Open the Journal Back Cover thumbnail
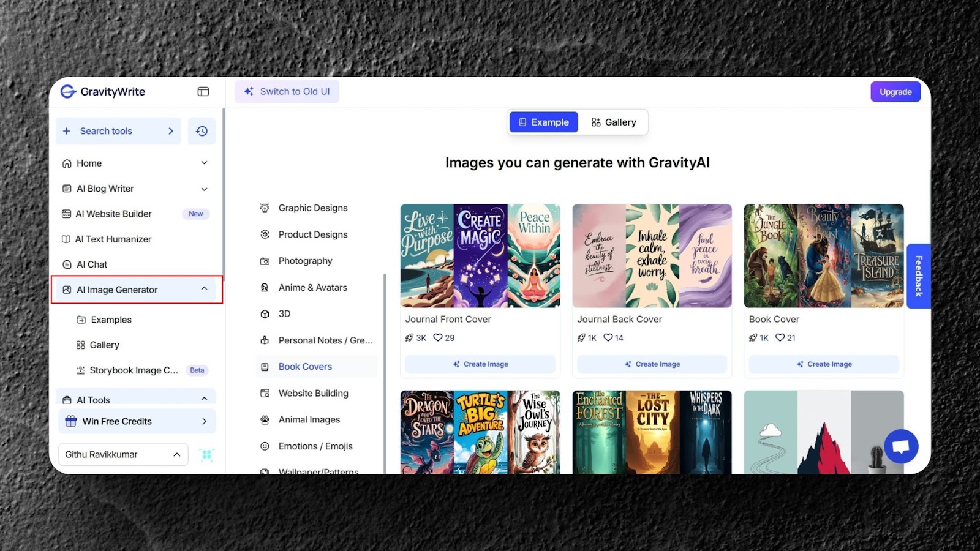 (x=652, y=256)
